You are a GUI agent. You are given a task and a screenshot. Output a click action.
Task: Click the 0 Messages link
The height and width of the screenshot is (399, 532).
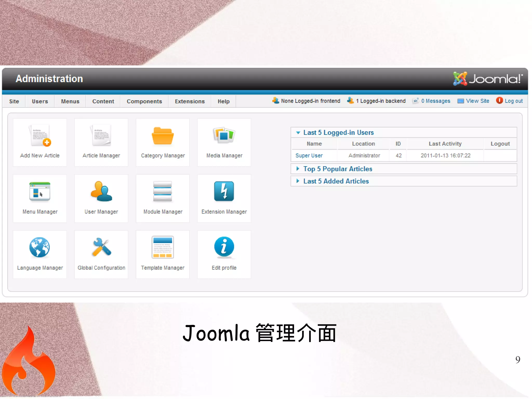[436, 101]
